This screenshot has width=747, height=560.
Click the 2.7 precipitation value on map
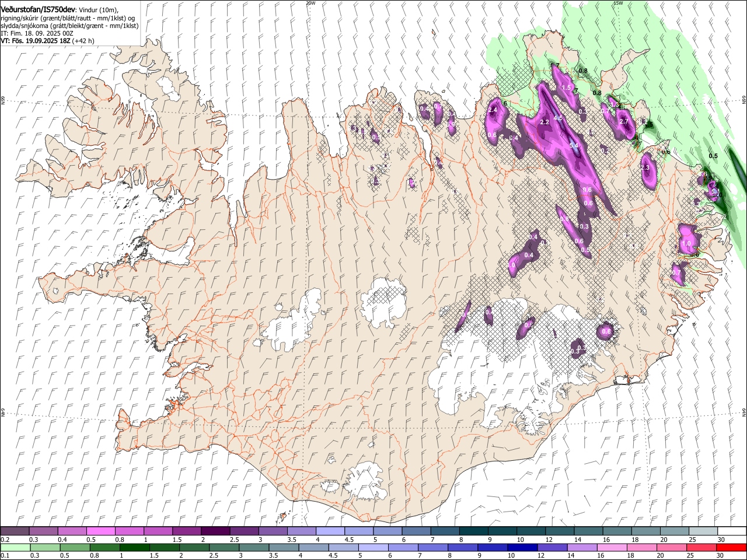tap(623, 122)
